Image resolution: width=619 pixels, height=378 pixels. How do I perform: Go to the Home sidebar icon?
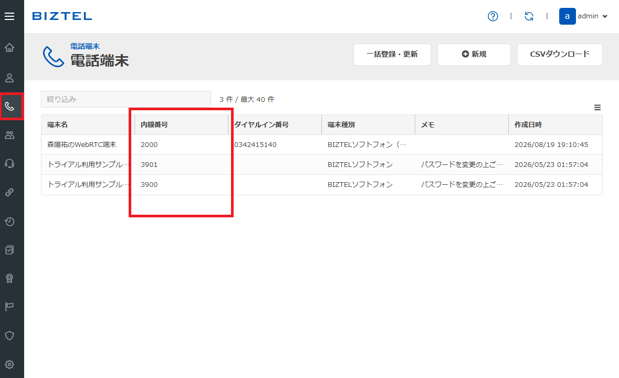(x=9, y=48)
